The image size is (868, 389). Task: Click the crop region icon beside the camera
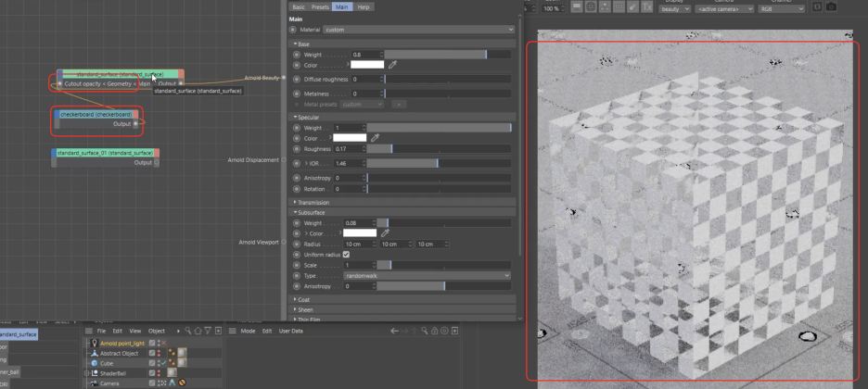click(817, 7)
